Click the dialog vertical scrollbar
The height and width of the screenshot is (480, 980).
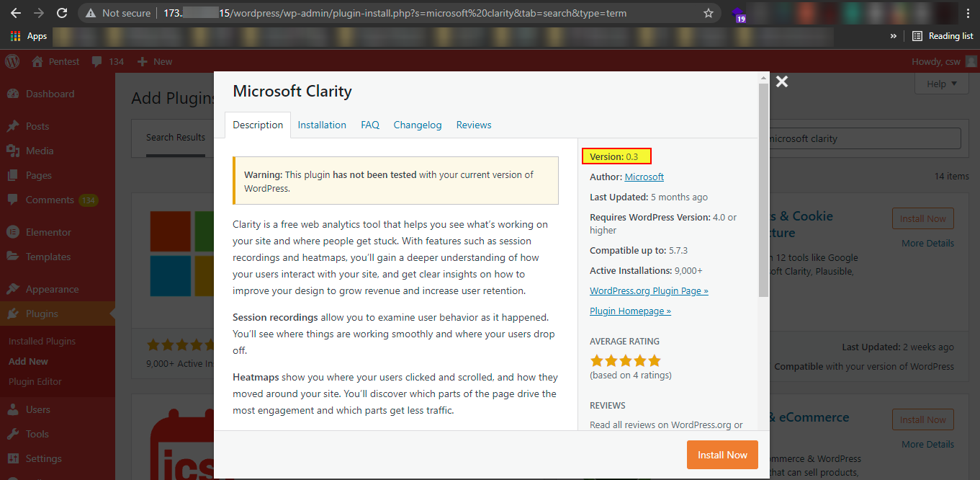click(764, 190)
